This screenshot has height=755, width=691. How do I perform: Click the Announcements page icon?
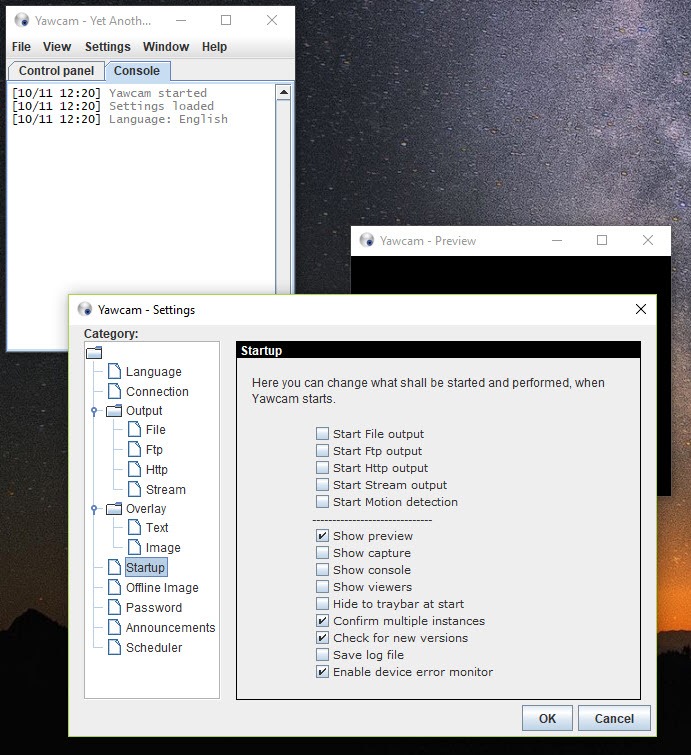115,627
